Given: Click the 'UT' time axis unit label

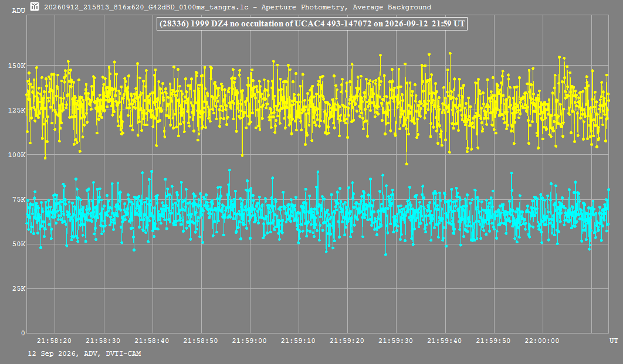Looking at the screenshot, I should 614,341.
